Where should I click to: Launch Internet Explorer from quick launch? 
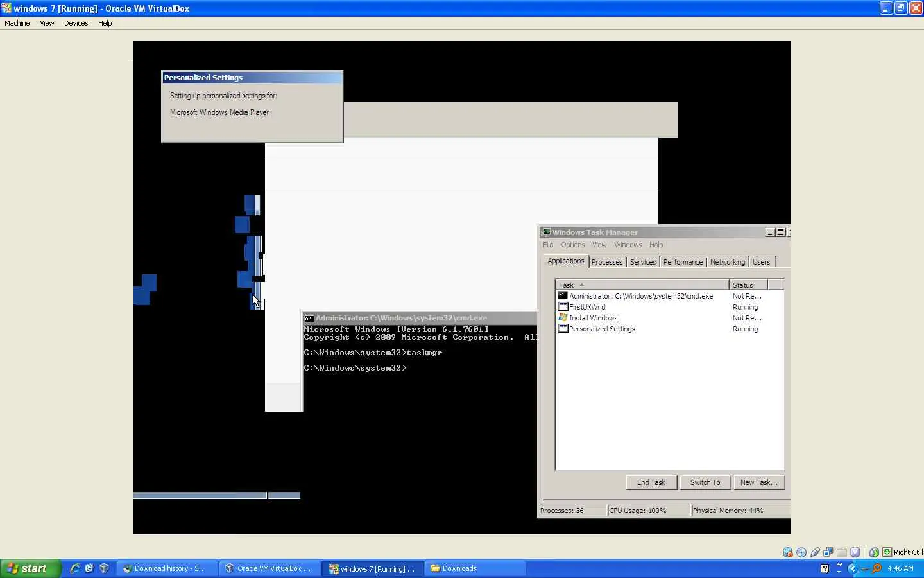coord(75,568)
